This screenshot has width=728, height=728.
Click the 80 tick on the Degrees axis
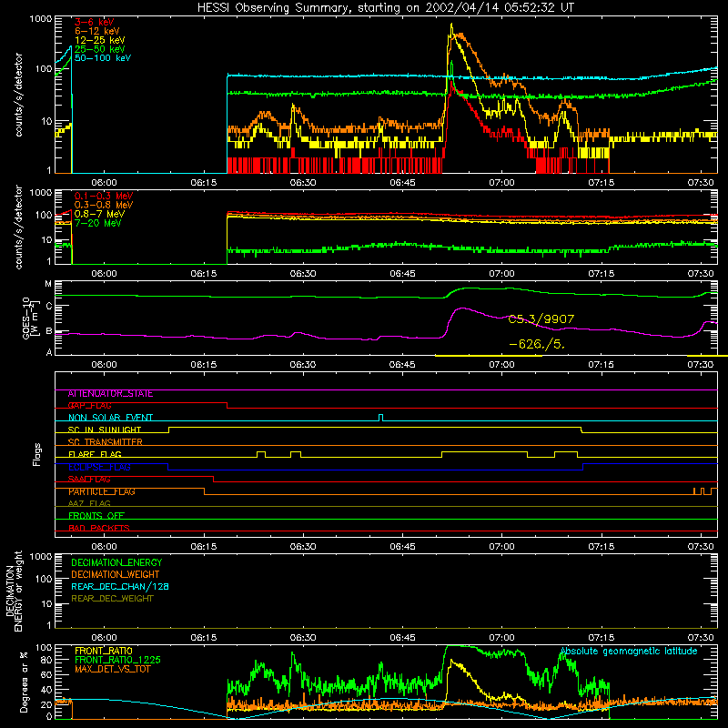[x=46, y=660]
